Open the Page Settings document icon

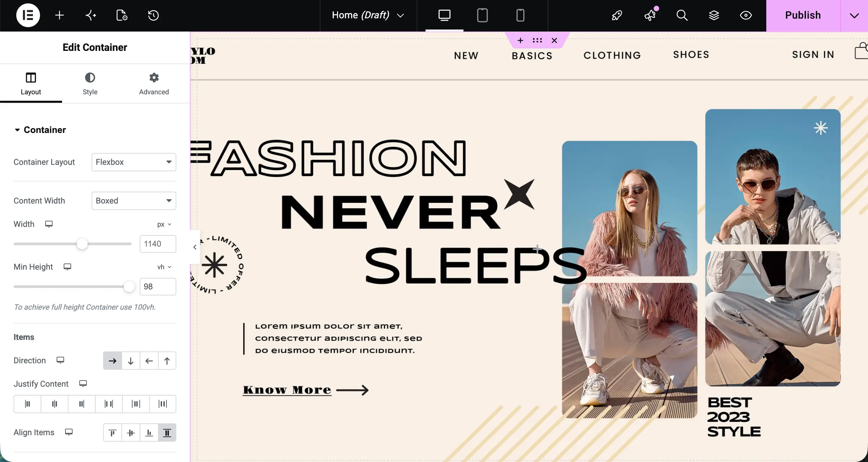click(x=122, y=15)
